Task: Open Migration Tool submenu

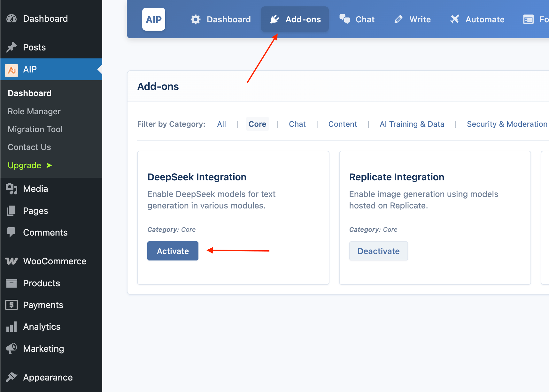Action: point(35,129)
